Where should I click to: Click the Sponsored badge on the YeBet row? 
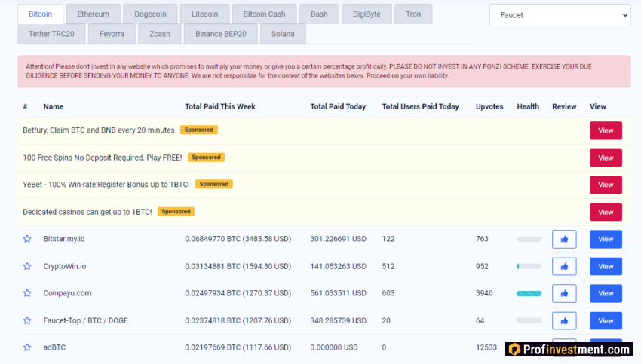[x=214, y=184]
